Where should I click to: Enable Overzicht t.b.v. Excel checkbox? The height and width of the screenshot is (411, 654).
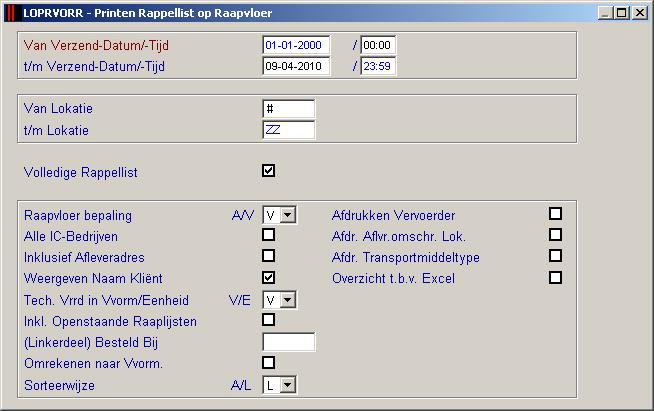click(x=556, y=277)
